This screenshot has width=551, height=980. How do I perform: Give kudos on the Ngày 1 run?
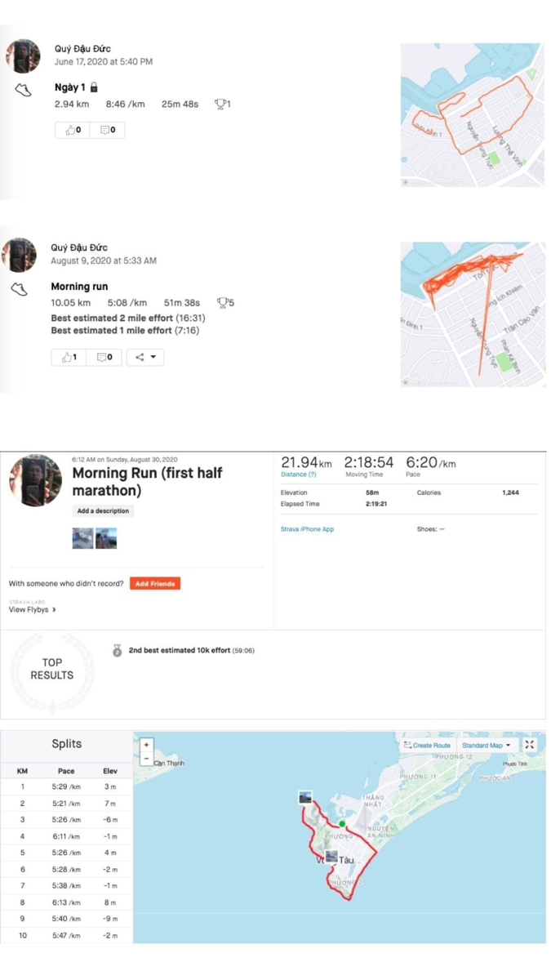tap(73, 130)
